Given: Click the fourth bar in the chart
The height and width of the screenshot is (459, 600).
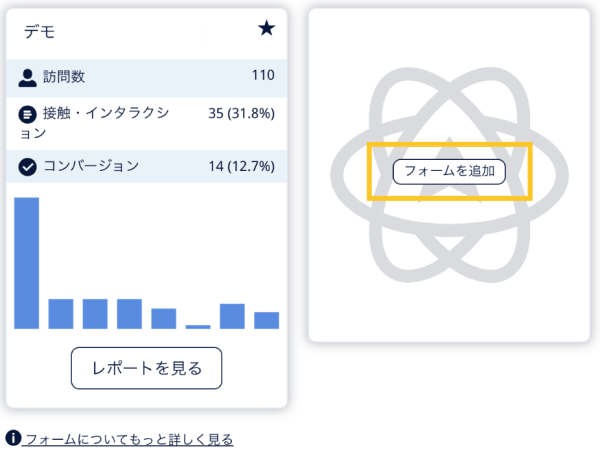Looking at the screenshot, I should pos(129,314).
